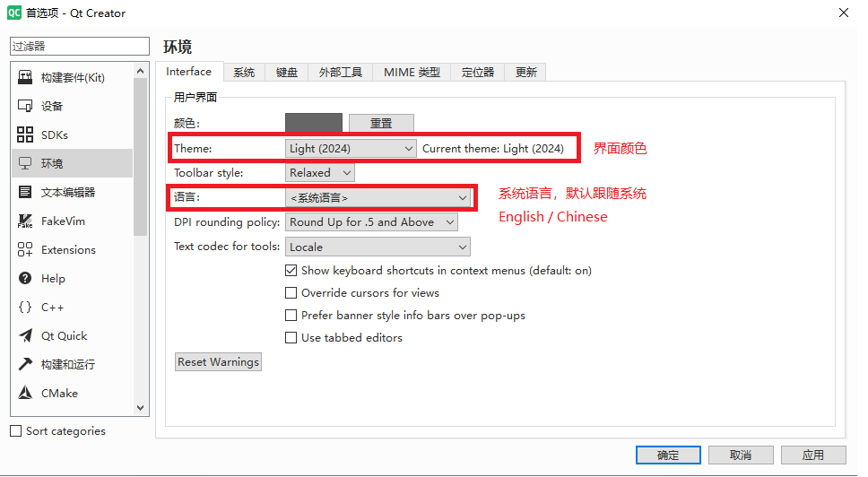The image size is (868, 477).
Task: Click the category list scroll down arrow
Action: tap(140, 408)
